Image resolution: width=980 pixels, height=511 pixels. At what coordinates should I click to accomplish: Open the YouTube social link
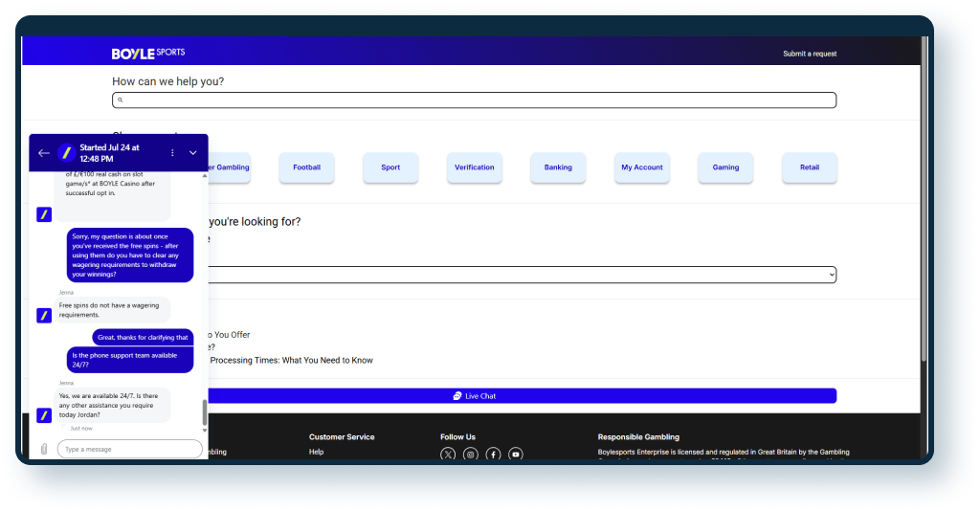(516, 455)
